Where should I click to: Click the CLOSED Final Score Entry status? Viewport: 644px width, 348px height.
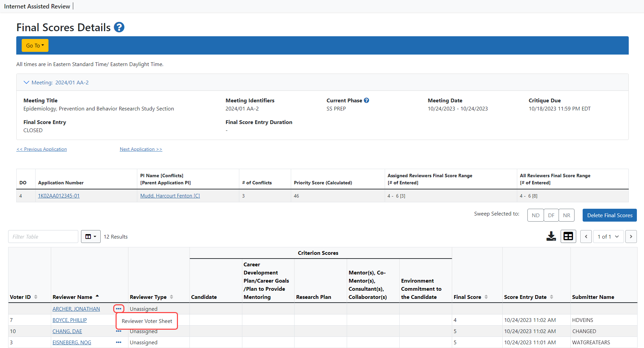click(x=33, y=130)
